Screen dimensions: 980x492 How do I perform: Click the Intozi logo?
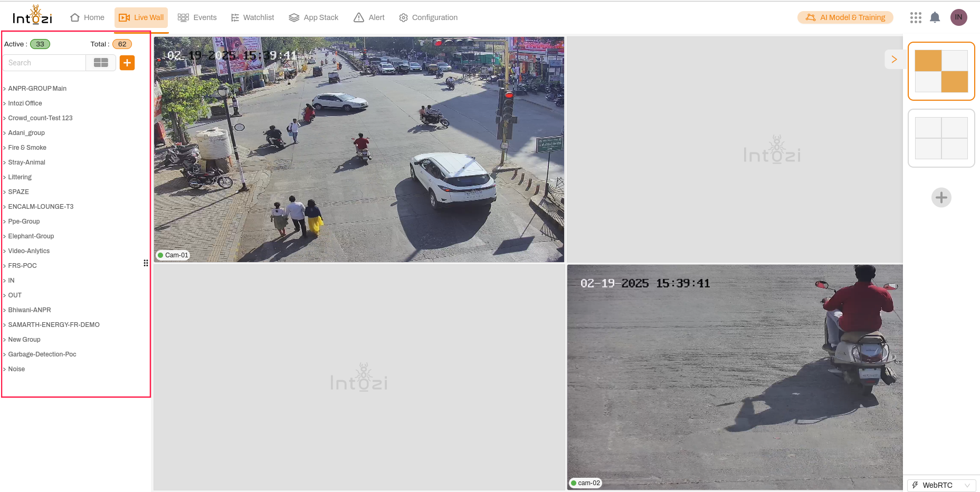32,16
